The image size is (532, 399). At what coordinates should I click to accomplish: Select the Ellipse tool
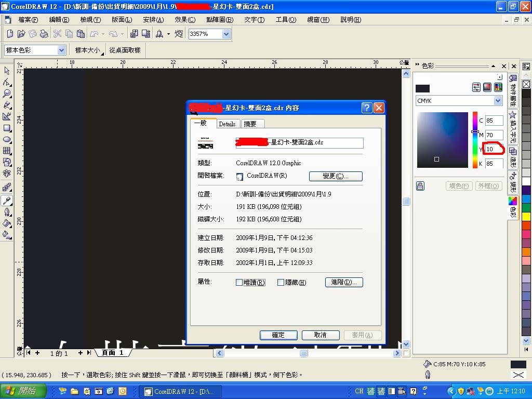(7, 140)
